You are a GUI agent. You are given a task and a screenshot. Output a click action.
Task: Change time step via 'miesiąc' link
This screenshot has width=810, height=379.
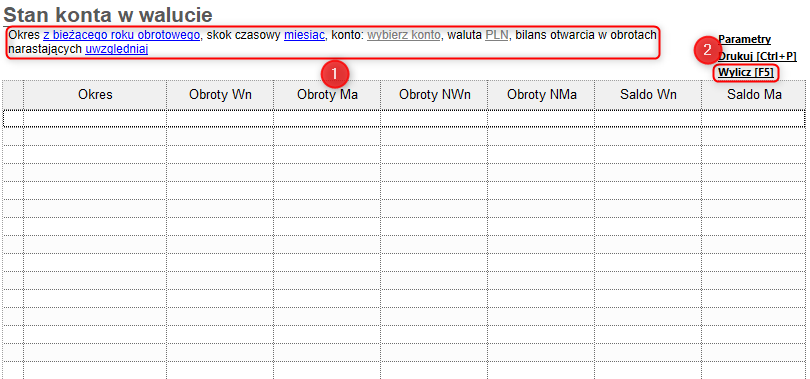(x=304, y=35)
